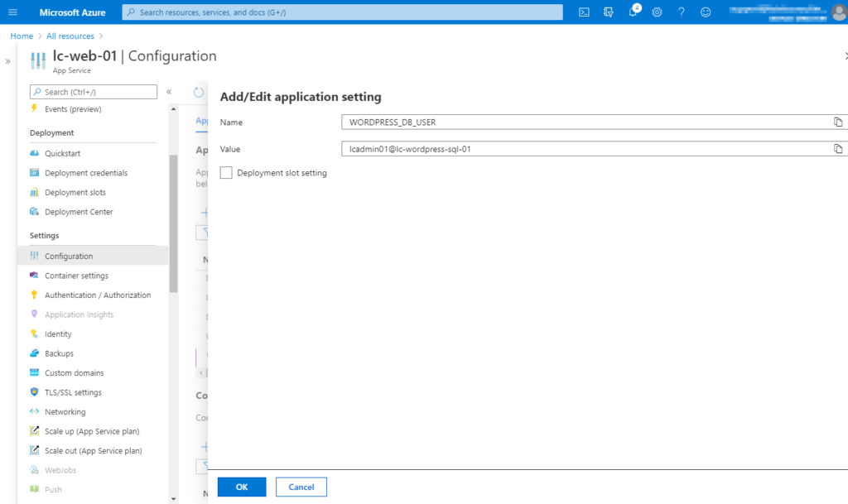Open Events (preview) in the sidebar
This screenshot has width=848, height=504.
click(73, 109)
